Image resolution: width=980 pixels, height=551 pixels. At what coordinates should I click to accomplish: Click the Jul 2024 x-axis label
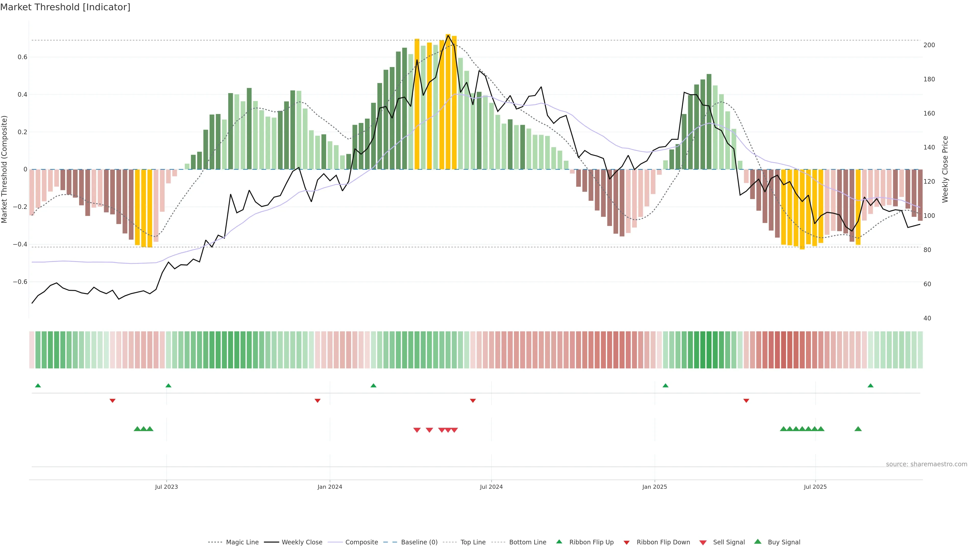491,487
